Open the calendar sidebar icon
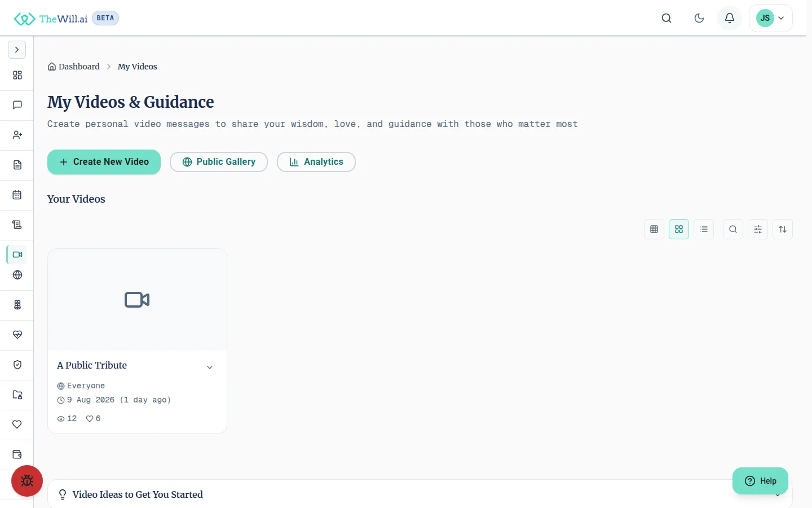Viewport: 812px width, 508px height. [17, 195]
